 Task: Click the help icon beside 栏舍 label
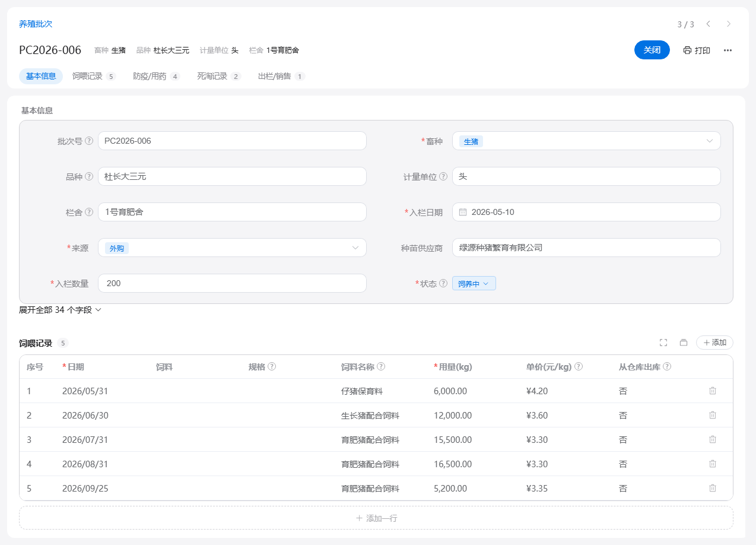click(89, 212)
